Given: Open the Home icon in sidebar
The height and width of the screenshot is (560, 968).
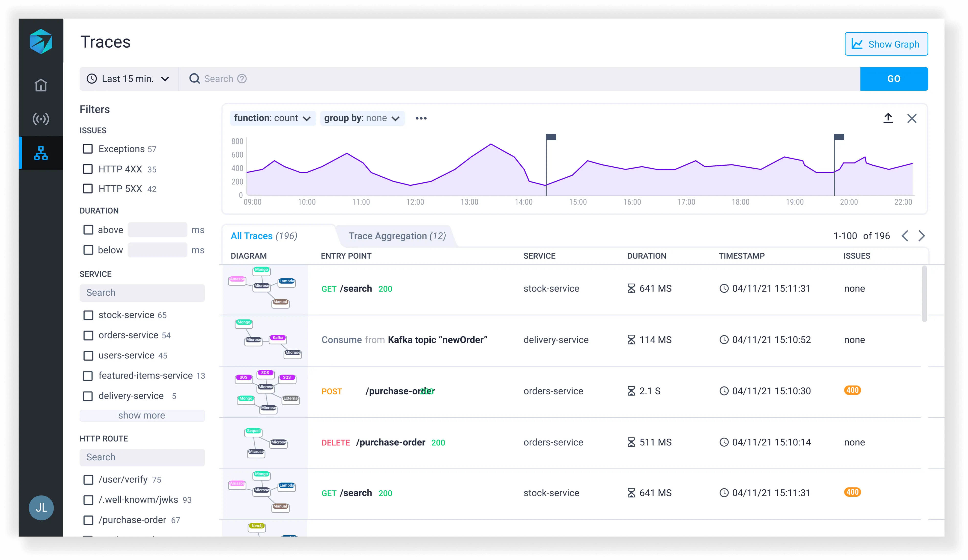Looking at the screenshot, I should pyautogui.click(x=41, y=85).
